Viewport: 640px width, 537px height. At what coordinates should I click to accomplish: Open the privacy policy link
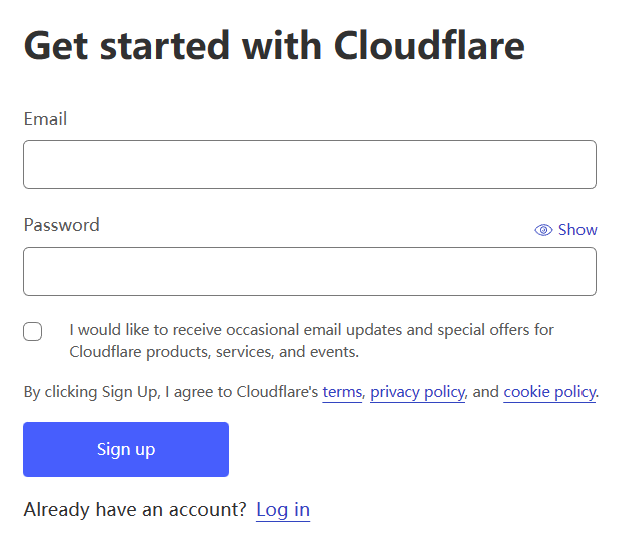[x=418, y=392]
